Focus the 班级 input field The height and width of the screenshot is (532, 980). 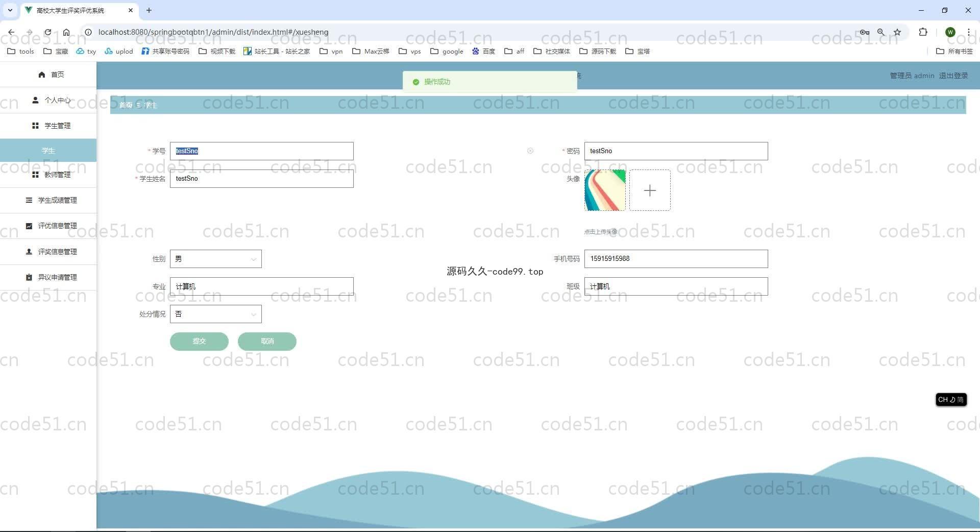tap(676, 286)
